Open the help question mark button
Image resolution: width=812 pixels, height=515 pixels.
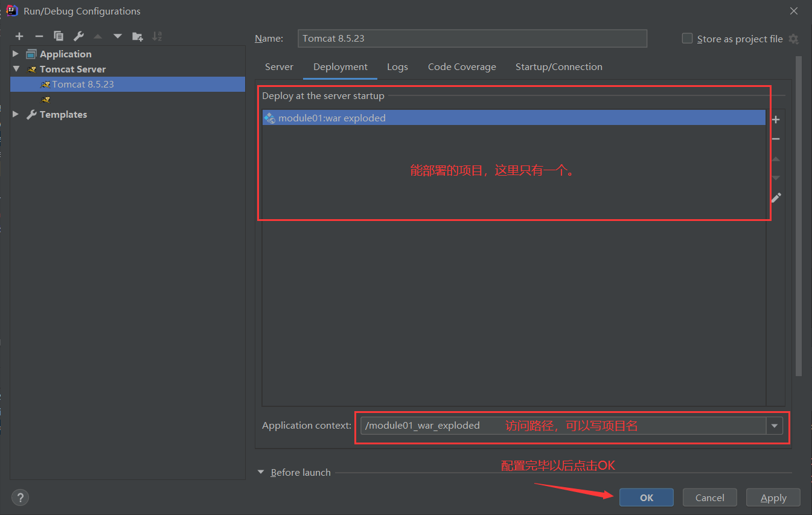pyautogui.click(x=21, y=497)
